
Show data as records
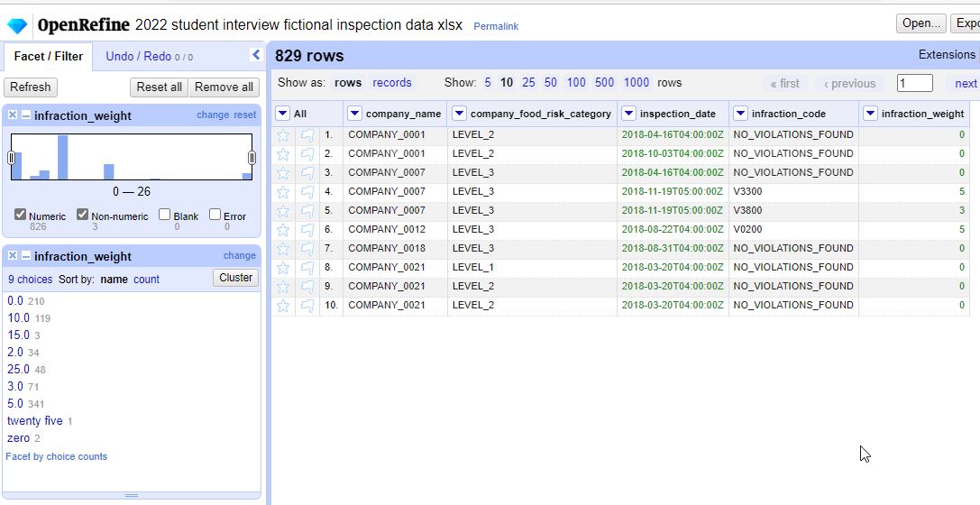392,82
